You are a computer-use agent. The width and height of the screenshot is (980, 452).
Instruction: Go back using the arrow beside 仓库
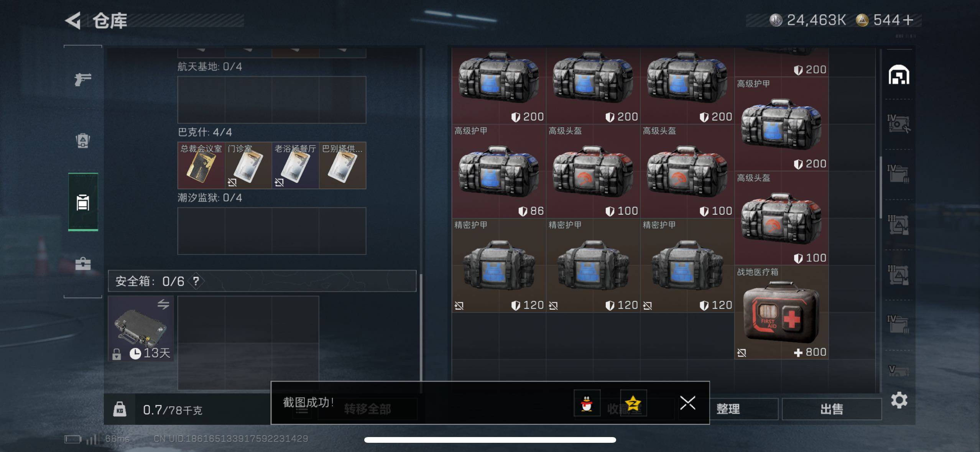(73, 20)
